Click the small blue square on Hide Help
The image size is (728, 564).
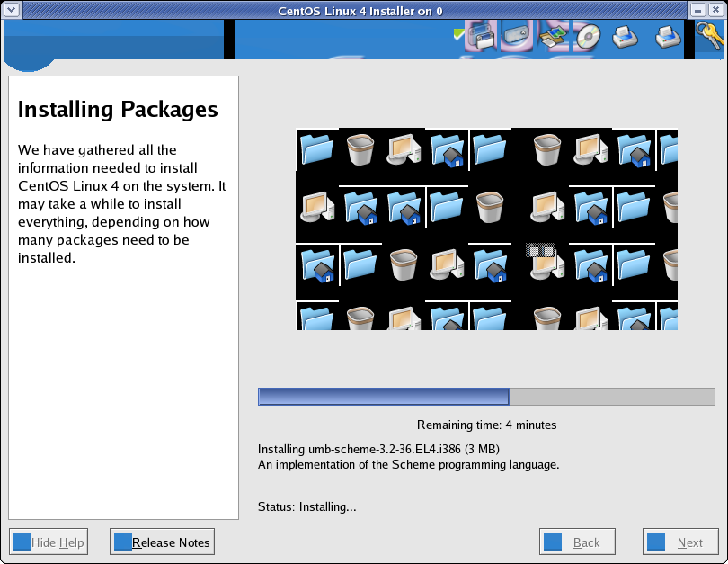[x=21, y=542]
